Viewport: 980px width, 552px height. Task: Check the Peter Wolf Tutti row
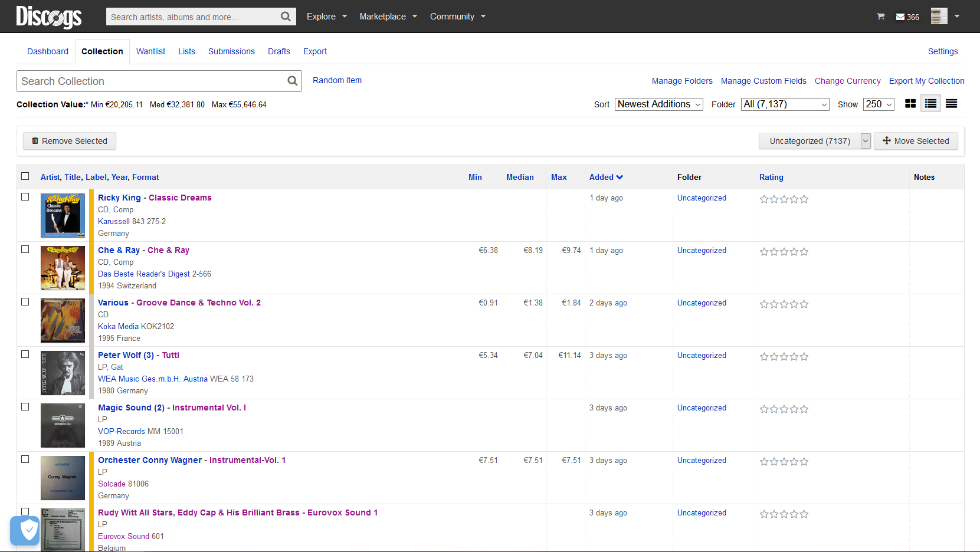pos(25,354)
